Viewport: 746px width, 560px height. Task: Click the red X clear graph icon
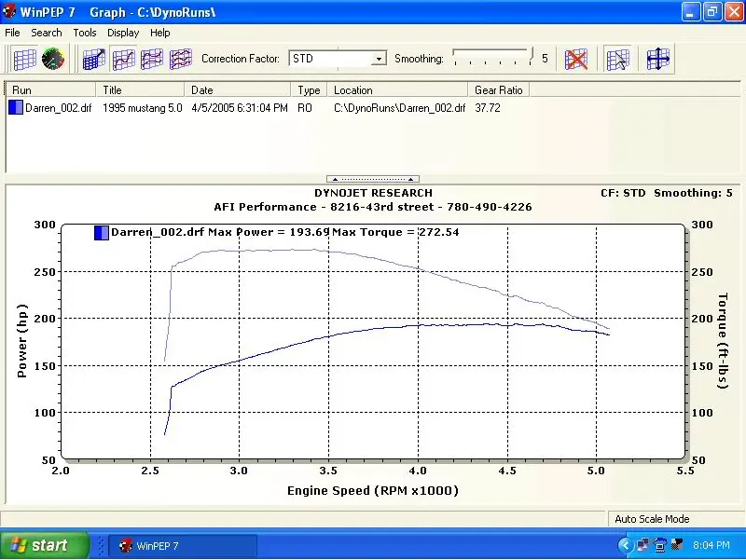tap(575, 60)
